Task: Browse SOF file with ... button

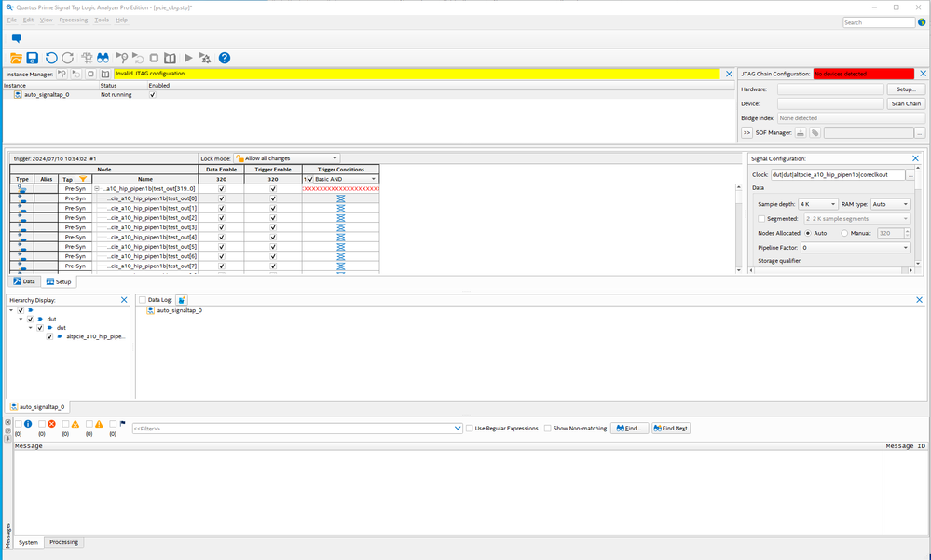Action: pyautogui.click(x=920, y=133)
